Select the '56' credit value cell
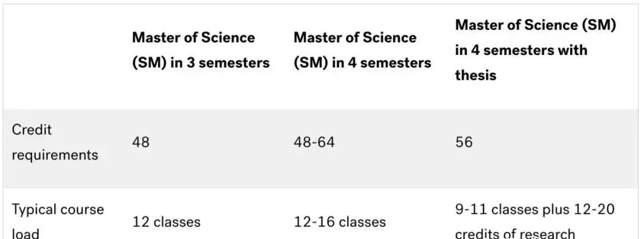Image resolution: width=644 pixels, height=239 pixels. 464,142
